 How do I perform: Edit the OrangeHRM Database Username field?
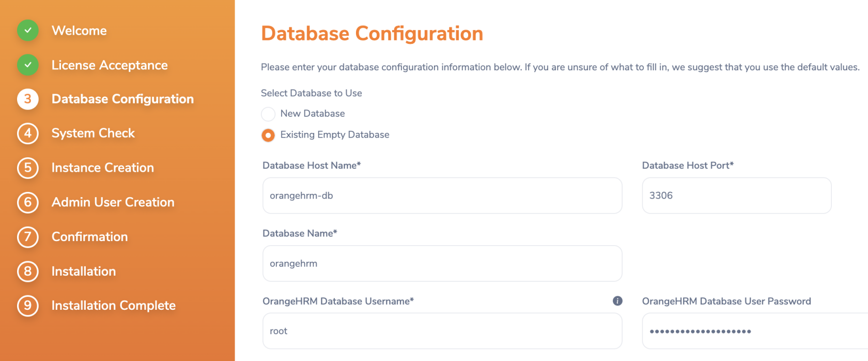point(442,331)
